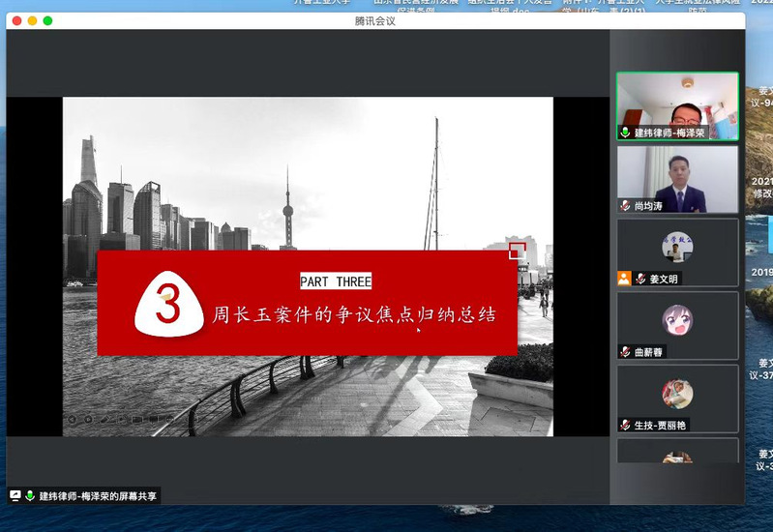
Task: Click the name label 曲薪蓉
Action: tap(648, 351)
